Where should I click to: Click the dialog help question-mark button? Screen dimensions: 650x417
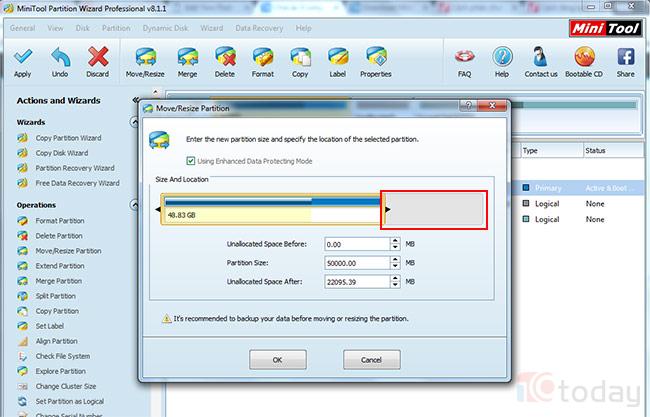pyautogui.click(x=468, y=105)
